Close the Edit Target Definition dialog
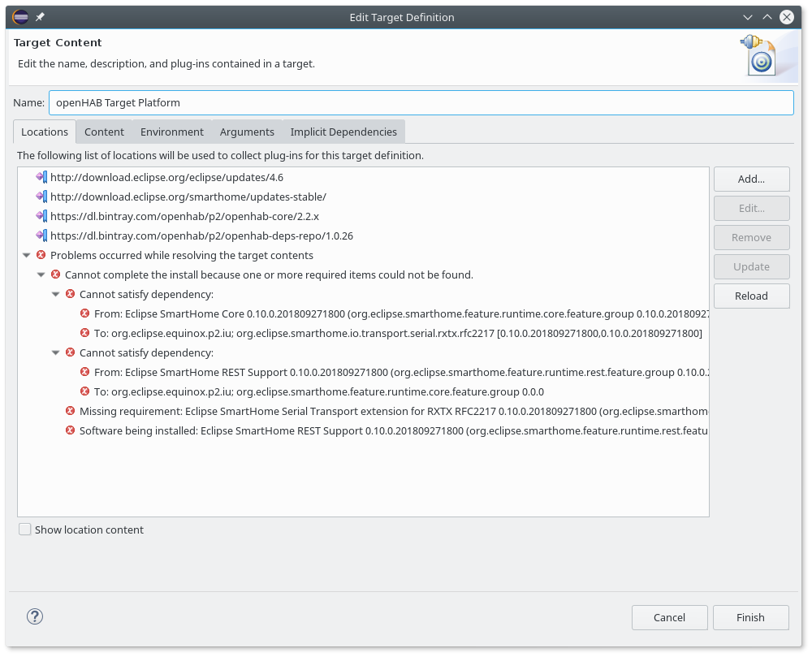The width and height of the screenshot is (812, 657). point(787,17)
